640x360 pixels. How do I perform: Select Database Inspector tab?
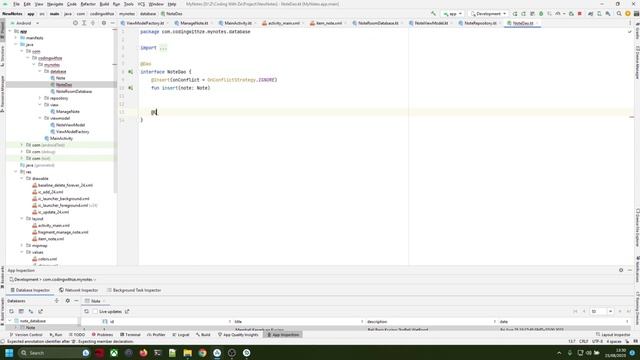click(30, 290)
